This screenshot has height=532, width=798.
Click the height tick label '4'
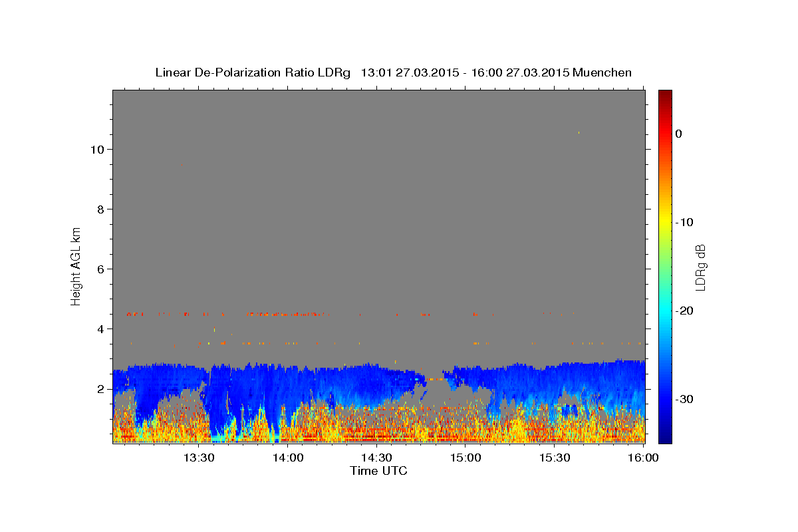[101, 329]
